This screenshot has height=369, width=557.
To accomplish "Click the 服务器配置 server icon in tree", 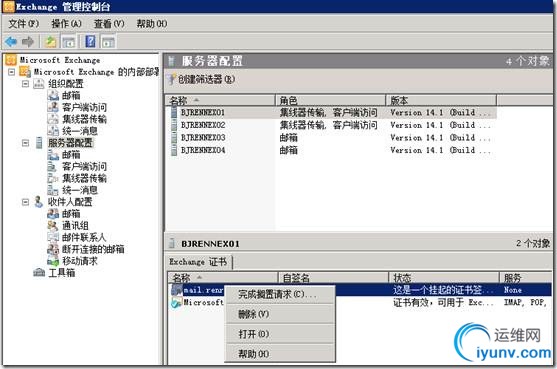I will (x=39, y=143).
